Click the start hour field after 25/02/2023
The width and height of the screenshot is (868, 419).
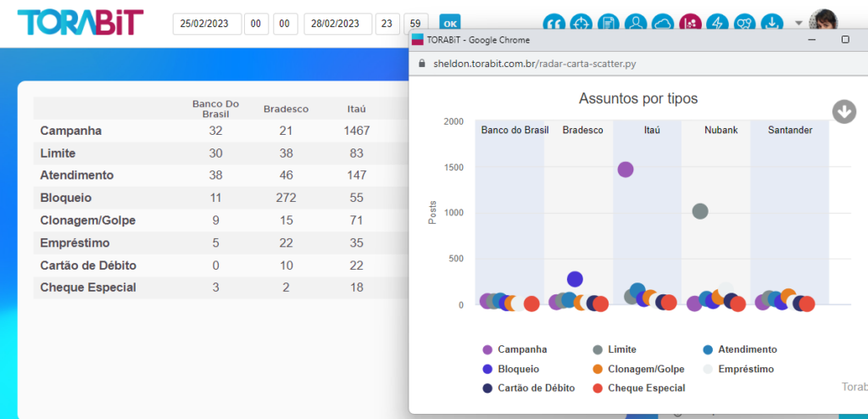256,24
